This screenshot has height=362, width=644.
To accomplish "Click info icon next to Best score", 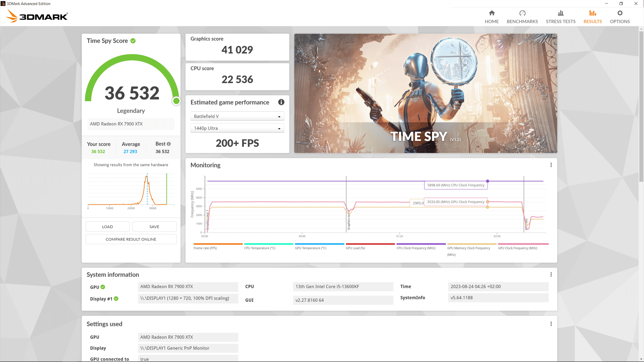I will pyautogui.click(x=169, y=144).
